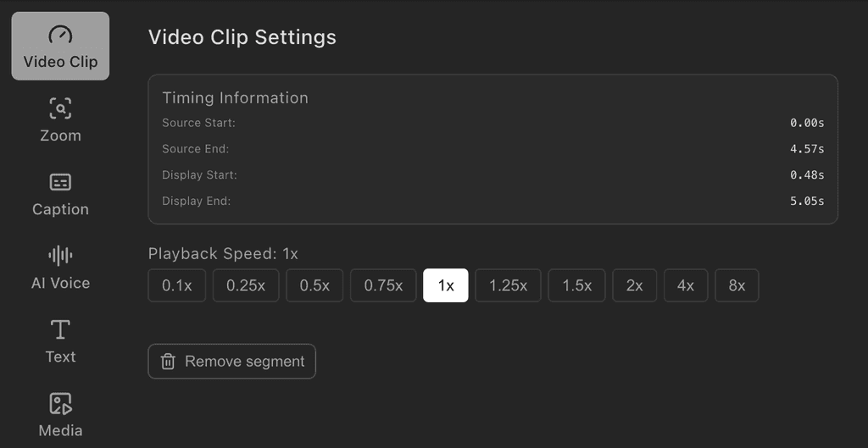Open the Media panel icon

(x=60, y=403)
